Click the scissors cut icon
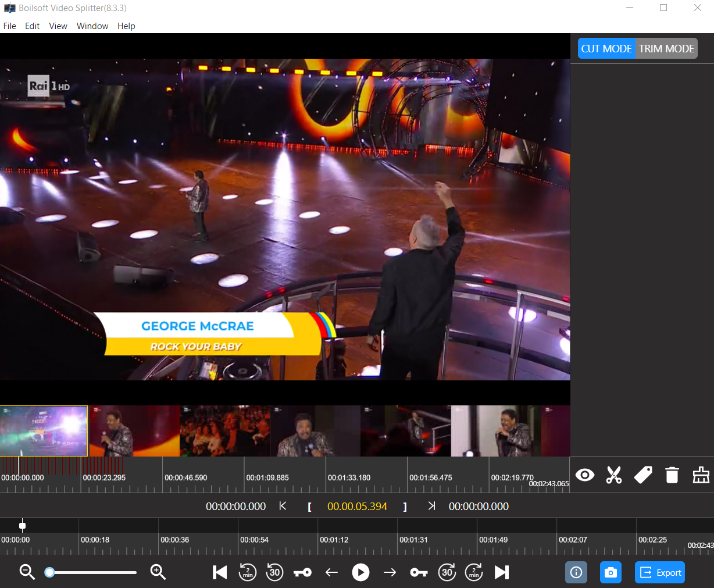 (614, 475)
